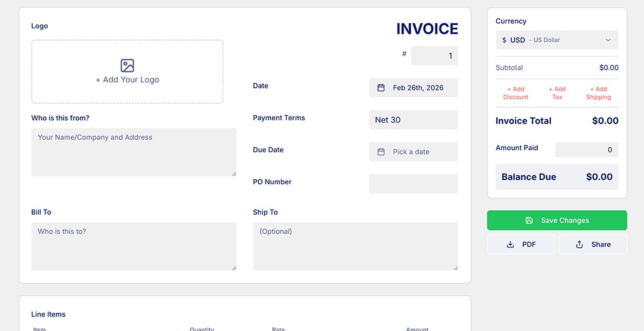The image size is (644, 331).
Task: Click the 'Currency' label
Action: pyautogui.click(x=511, y=21)
